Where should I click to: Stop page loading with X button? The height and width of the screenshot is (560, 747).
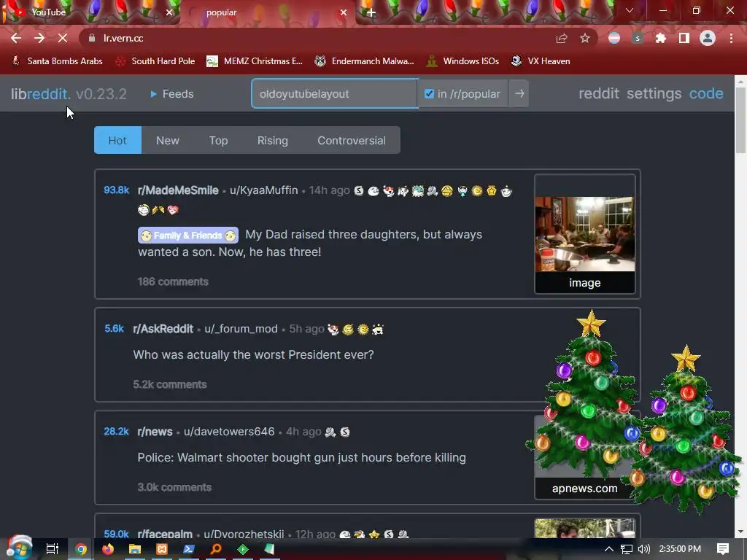(x=63, y=38)
